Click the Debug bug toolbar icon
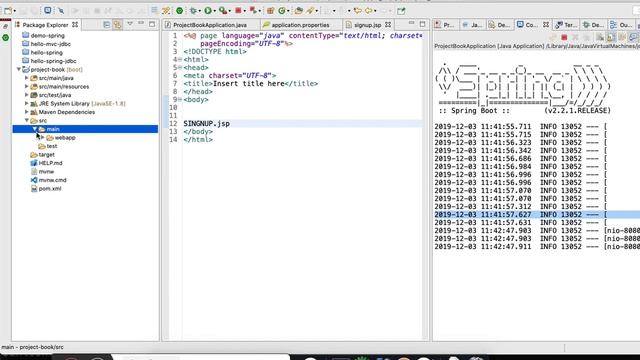Screen dimensions: 640x360 193,11
